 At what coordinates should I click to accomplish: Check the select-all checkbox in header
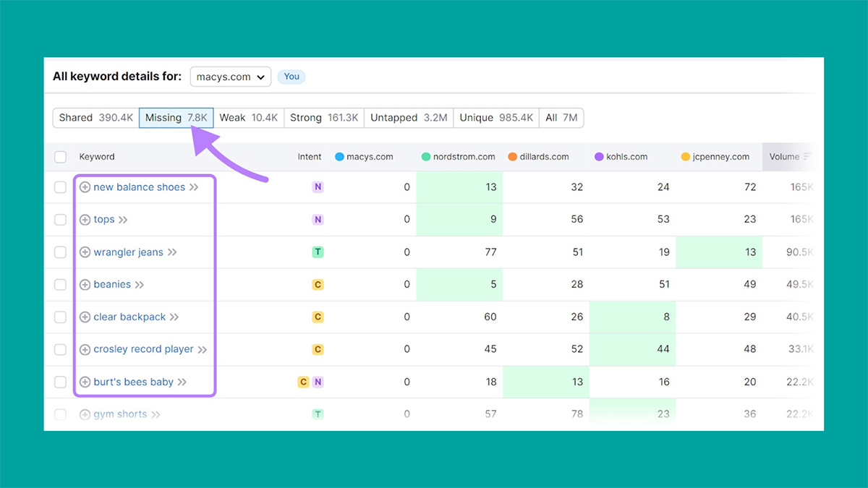tap(61, 157)
